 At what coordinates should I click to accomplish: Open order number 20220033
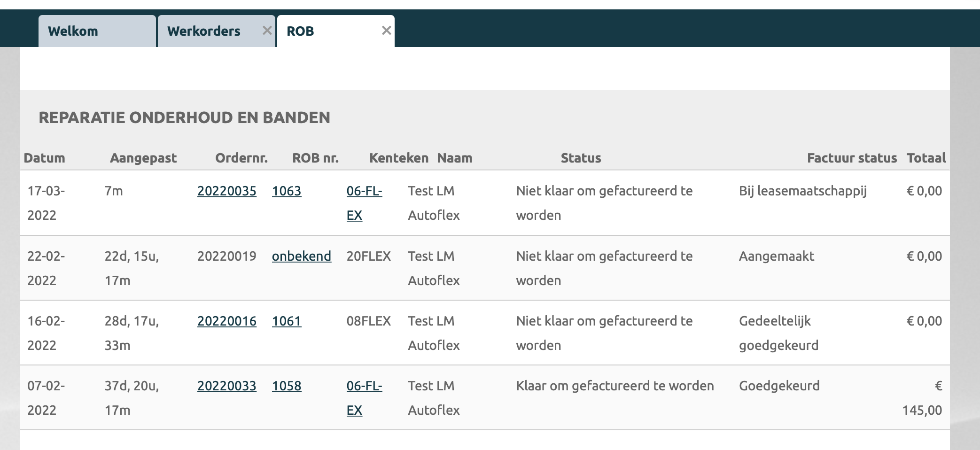pyautogui.click(x=226, y=386)
